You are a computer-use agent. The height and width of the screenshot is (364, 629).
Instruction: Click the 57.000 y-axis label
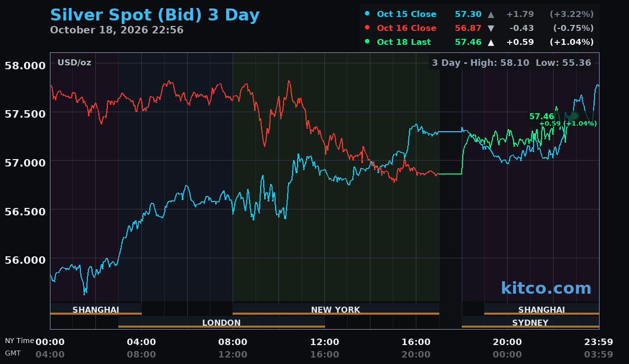pos(25,163)
